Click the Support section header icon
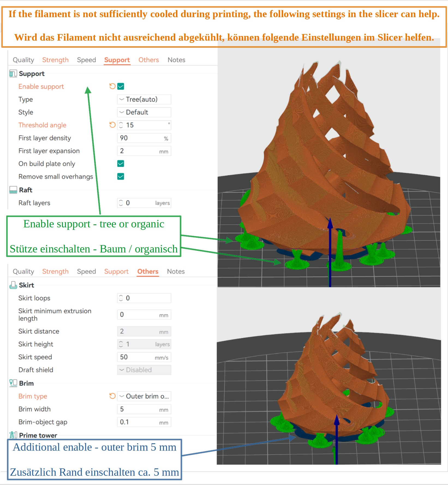448x485 pixels. 13,73
